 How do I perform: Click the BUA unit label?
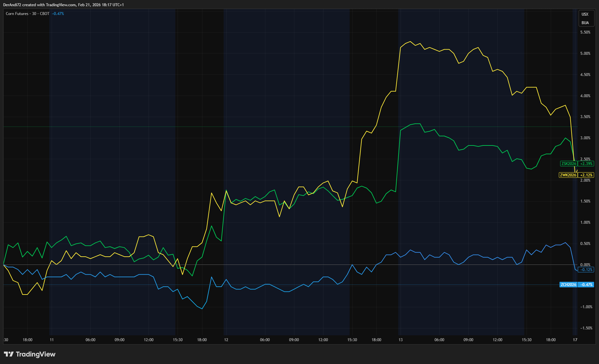[585, 23]
